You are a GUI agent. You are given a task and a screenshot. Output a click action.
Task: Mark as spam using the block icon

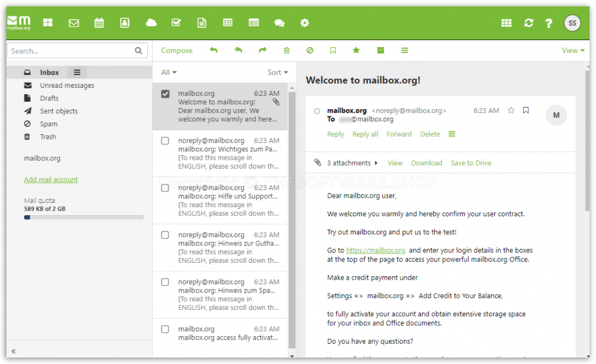pos(310,50)
